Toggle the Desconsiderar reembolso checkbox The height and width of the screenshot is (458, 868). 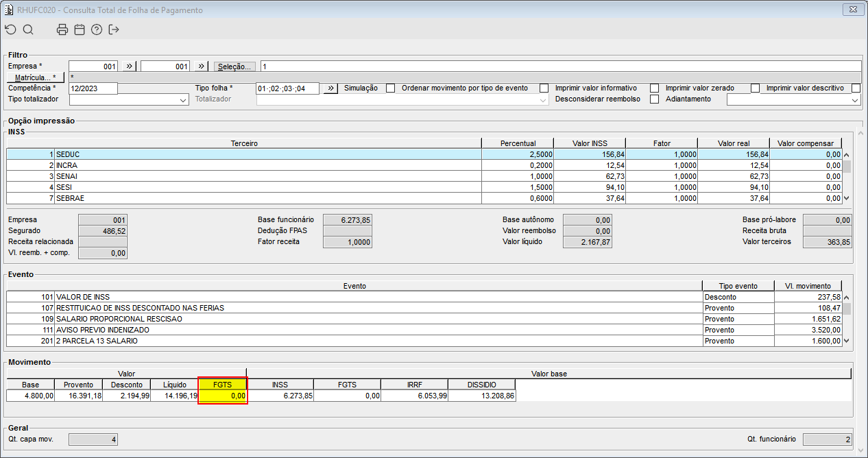655,99
